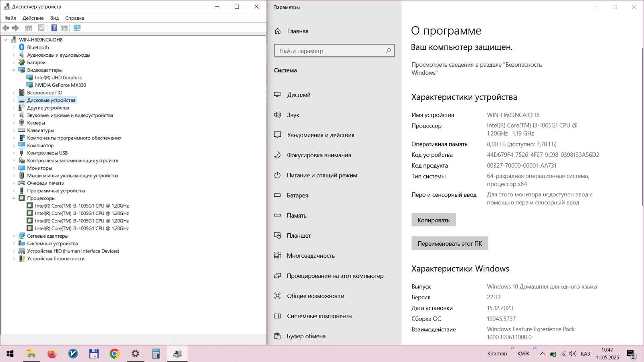Click the Очереди печати printer icon

click(22, 183)
